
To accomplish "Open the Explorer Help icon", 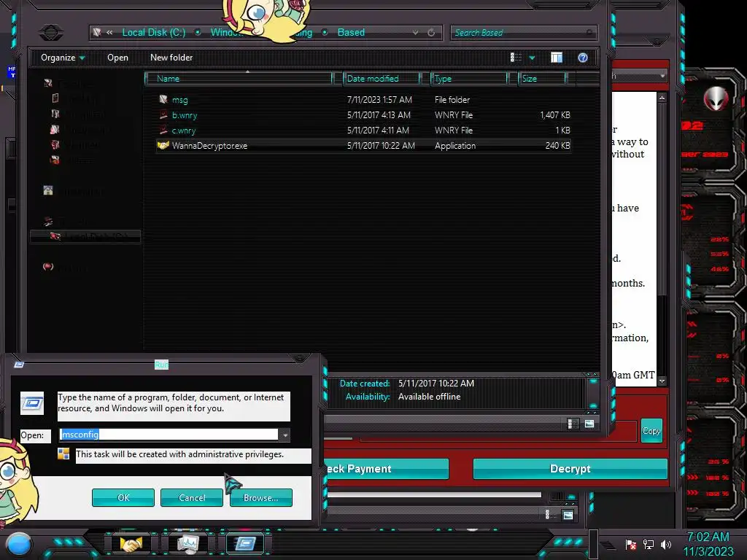I will [582, 58].
